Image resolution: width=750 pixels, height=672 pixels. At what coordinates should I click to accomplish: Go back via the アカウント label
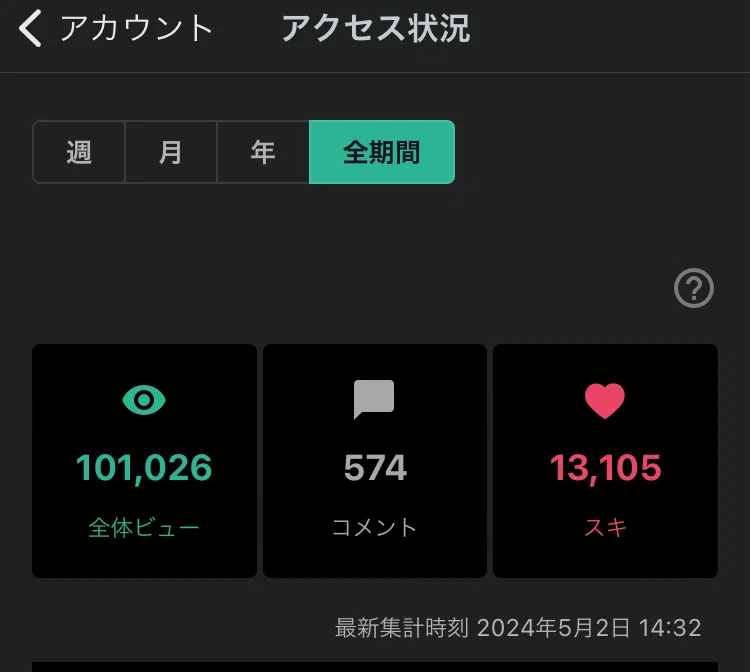[x=136, y=29]
